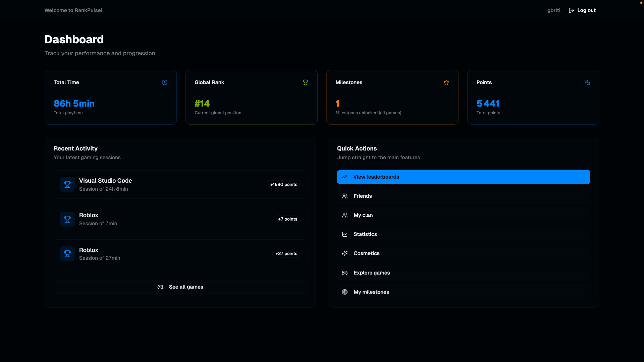Select the My clan quick action
The width and height of the screenshot is (644, 362).
tap(464, 215)
